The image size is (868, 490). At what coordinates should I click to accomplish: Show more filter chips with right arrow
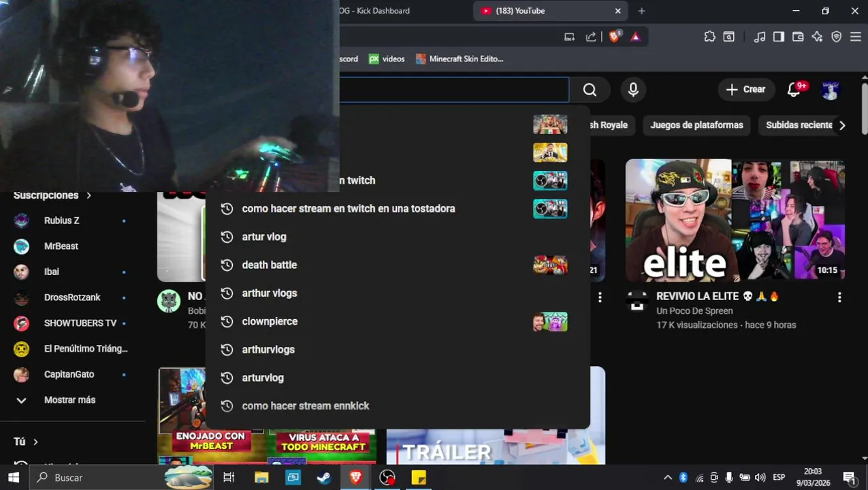[842, 125]
